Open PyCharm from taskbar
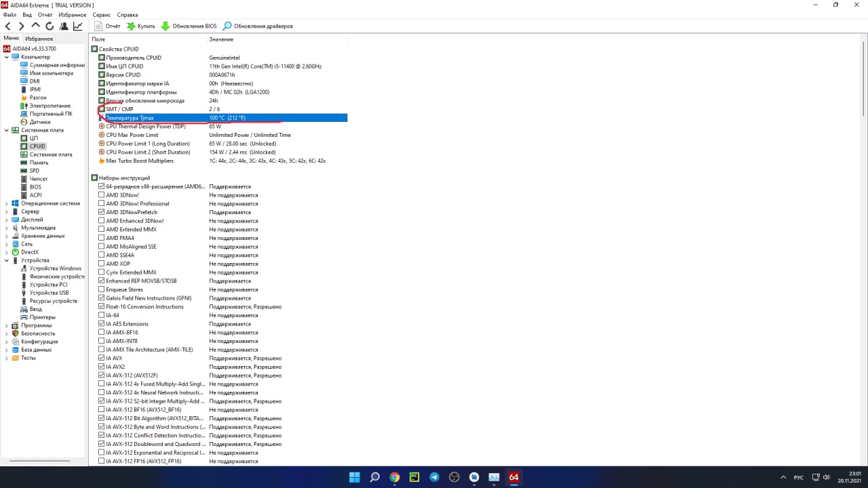This screenshot has width=868, height=488. coord(414,477)
